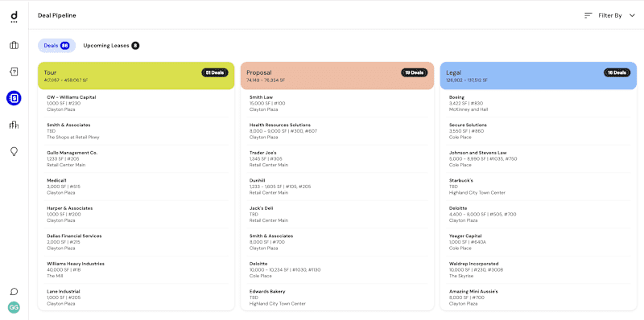The height and width of the screenshot is (320, 644).
Task: Open the Starbuck's deal
Action: coord(539,187)
